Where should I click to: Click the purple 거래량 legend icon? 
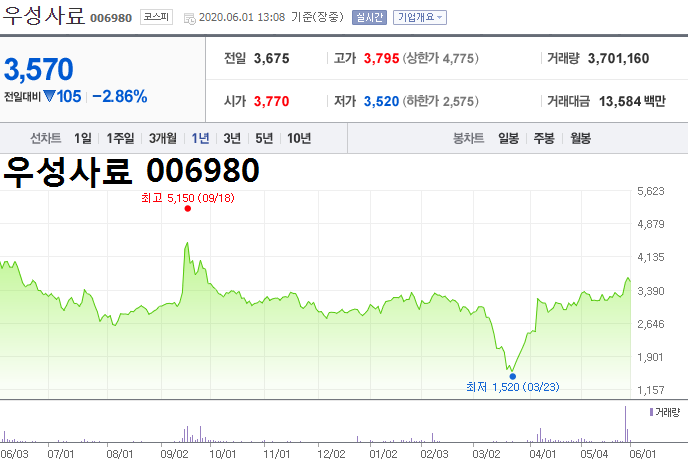click(651, 412)
